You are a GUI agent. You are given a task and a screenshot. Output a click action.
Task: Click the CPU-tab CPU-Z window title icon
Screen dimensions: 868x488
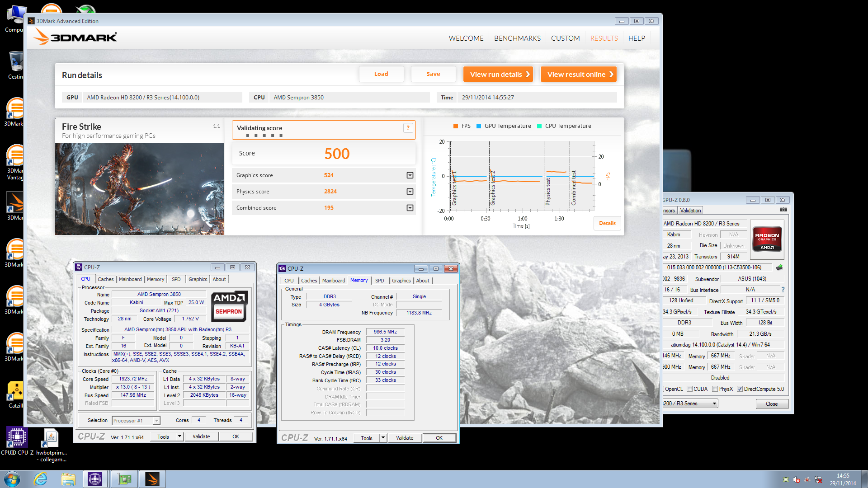tap(79, 267)
